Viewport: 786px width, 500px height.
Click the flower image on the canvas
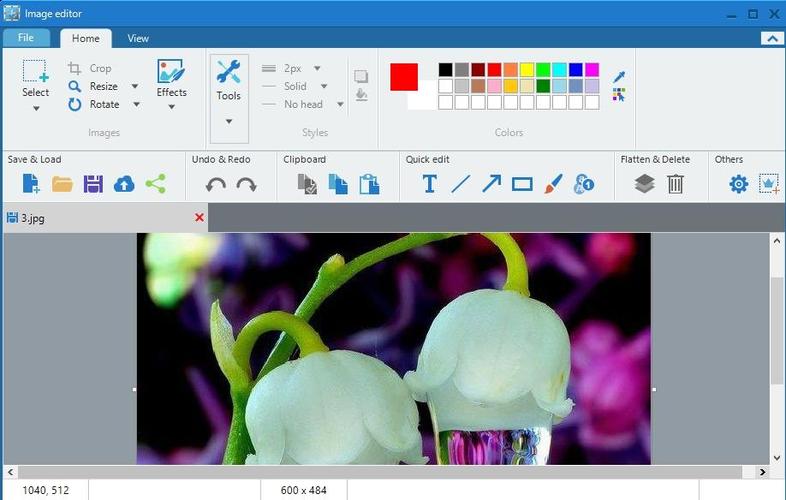[x=394, y=349]
